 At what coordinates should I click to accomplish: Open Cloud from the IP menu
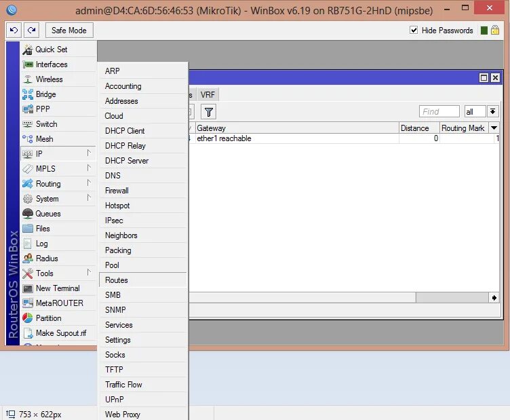click(143, 116)
